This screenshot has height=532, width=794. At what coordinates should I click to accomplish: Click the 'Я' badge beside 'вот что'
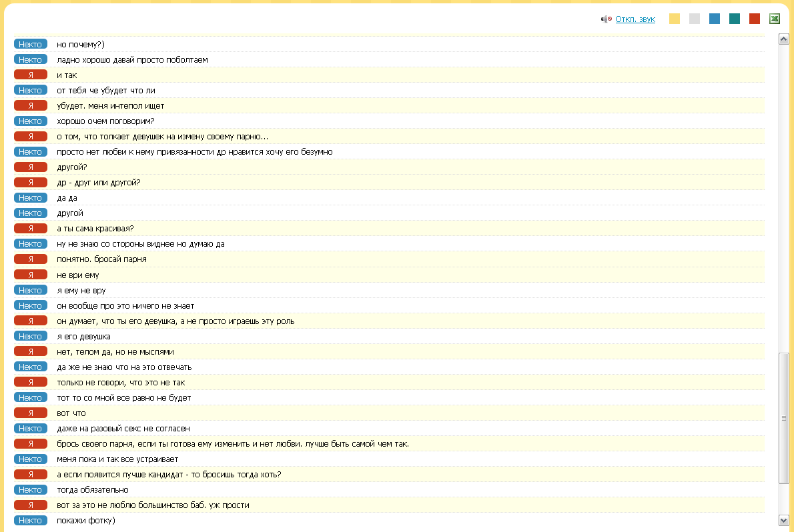click(x=31, y=413)
